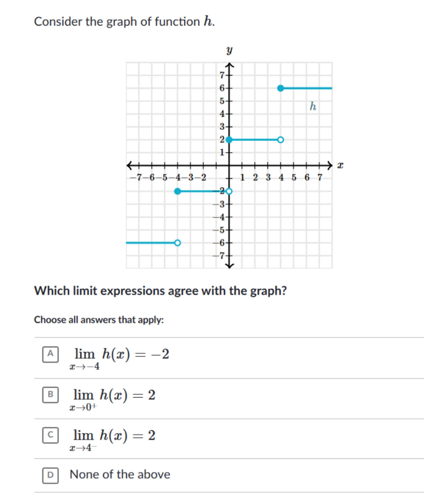Image resolution: width=424 pixels, height=504 pixels.
Task: Click the filled dot at point (-4, -2)
Action: pyautogui.click(x=177, y=191)
